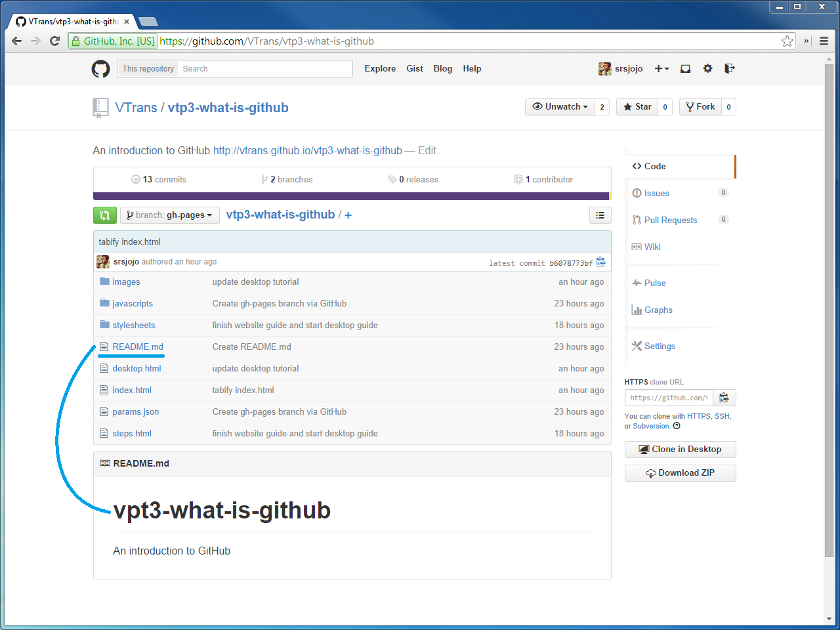Viewport: 840px width, 630px height.
Task: Open the Wiki tab
Action: click(x=652, y=247)
